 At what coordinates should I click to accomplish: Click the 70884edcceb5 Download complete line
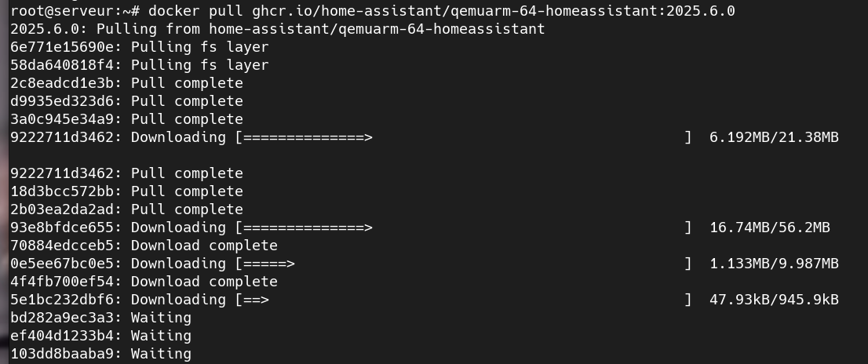tap(144, 246)
